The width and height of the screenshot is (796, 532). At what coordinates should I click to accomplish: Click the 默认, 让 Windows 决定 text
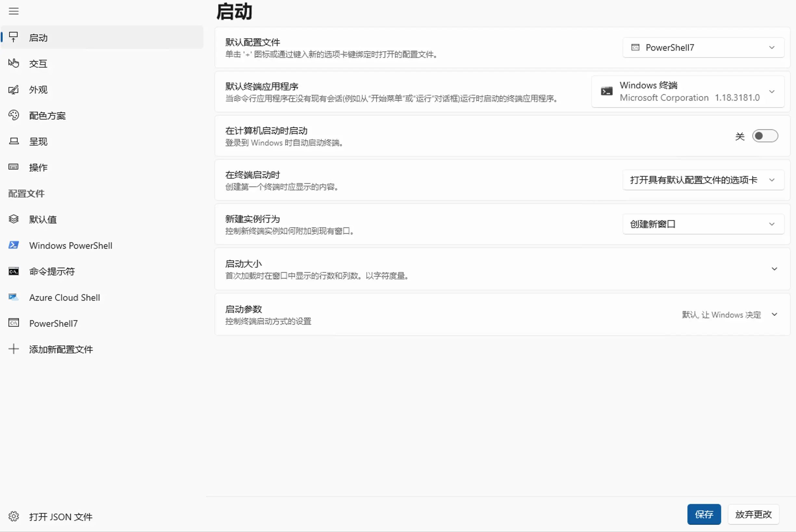tap(721, 315)
